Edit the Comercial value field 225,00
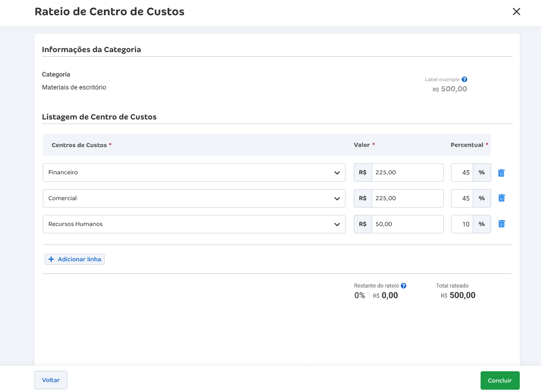 pos(407,198)
